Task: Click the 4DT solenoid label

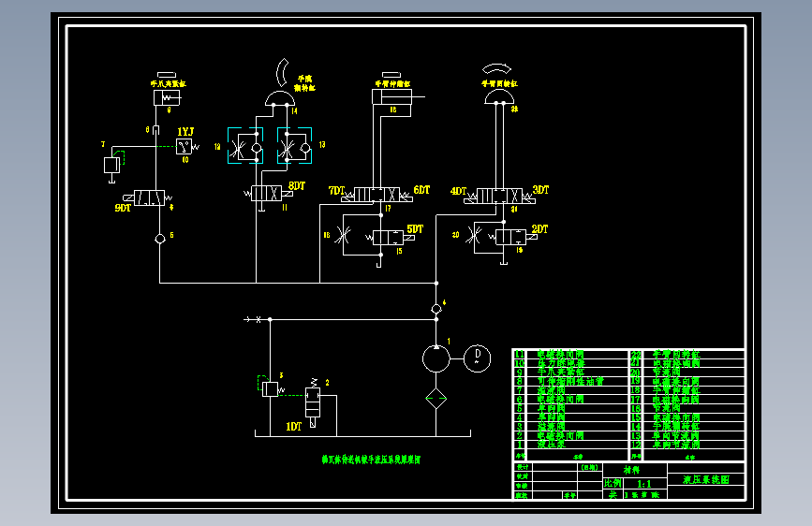Action: coord(458,191)
